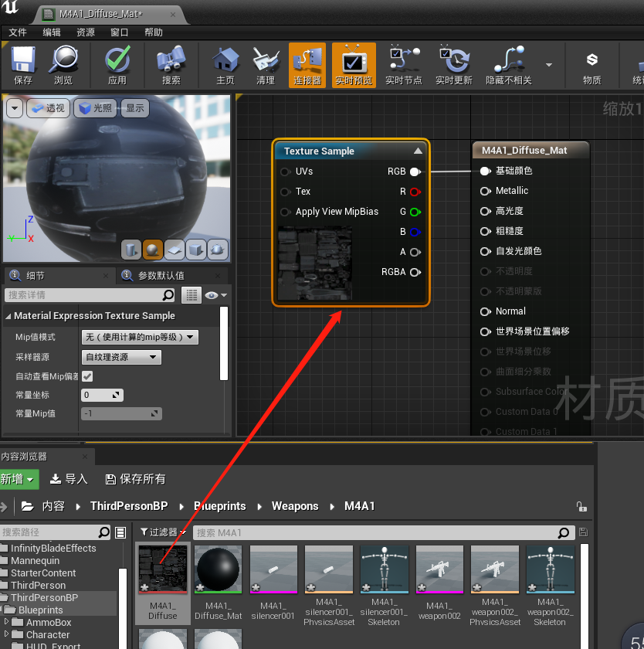Collapse Material Expression Texture Sample section
This screenshot has width=644, height=649.
[x=8, y=316]
